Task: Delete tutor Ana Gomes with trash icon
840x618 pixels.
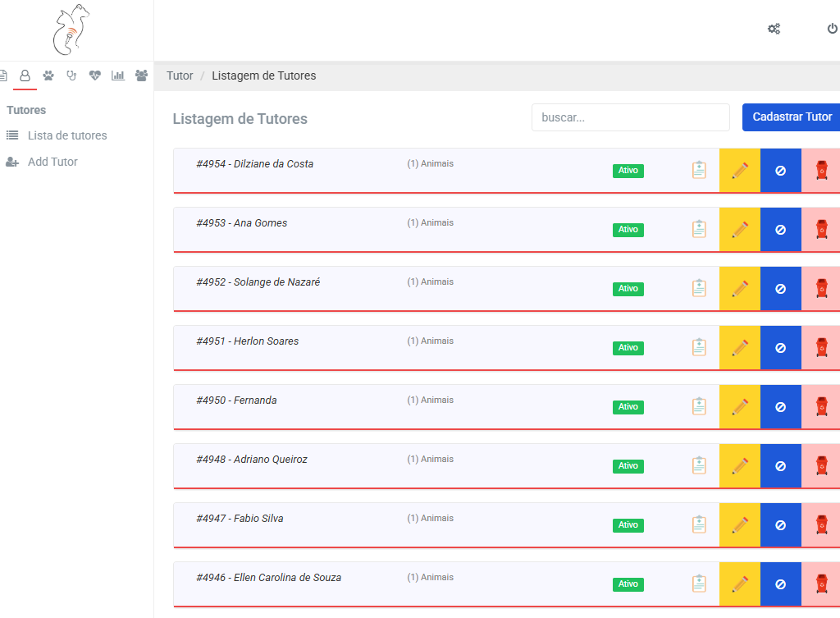Action: pos(821,230)
